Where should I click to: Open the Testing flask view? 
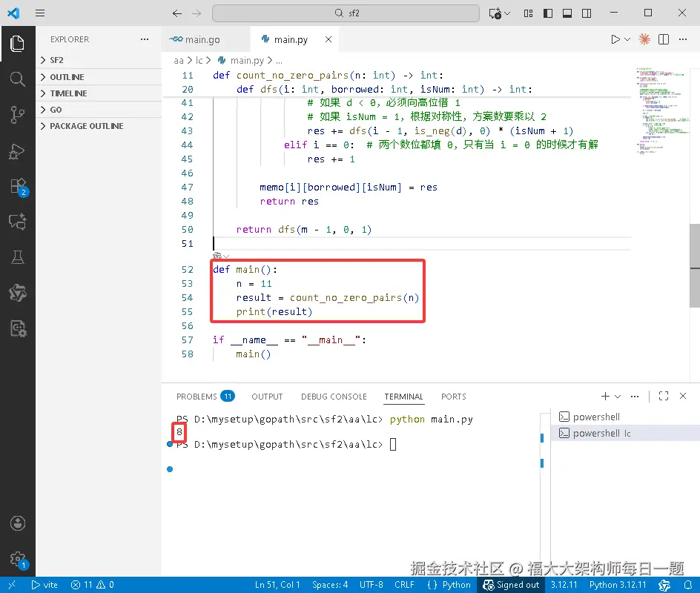coord(17,257)
